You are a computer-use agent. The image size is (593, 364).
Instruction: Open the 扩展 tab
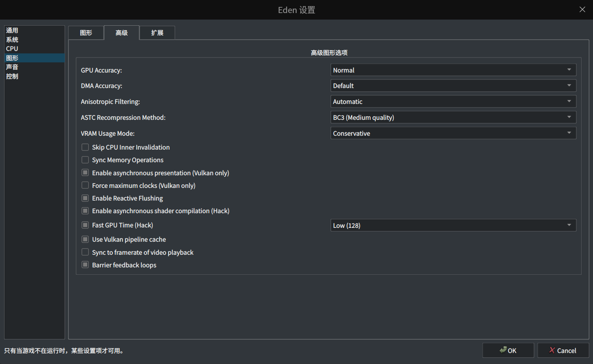(x=157, y=33)
